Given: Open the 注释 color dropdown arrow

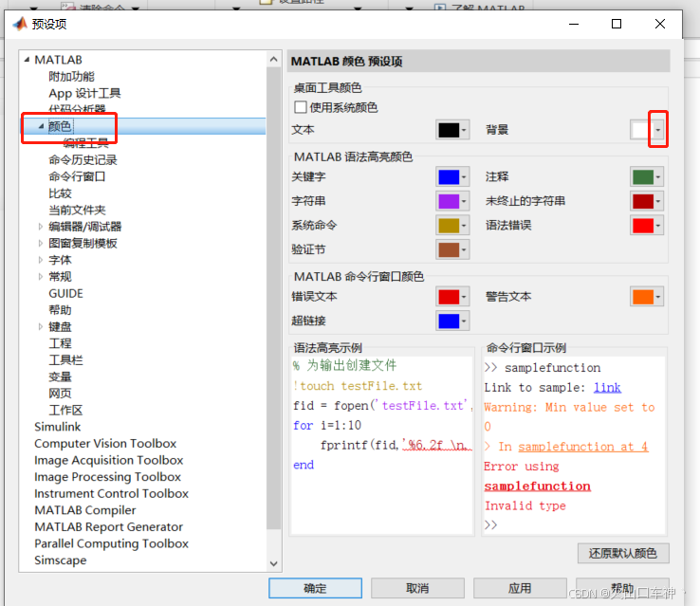Looking at the screenshot, I should pos(658,176).
